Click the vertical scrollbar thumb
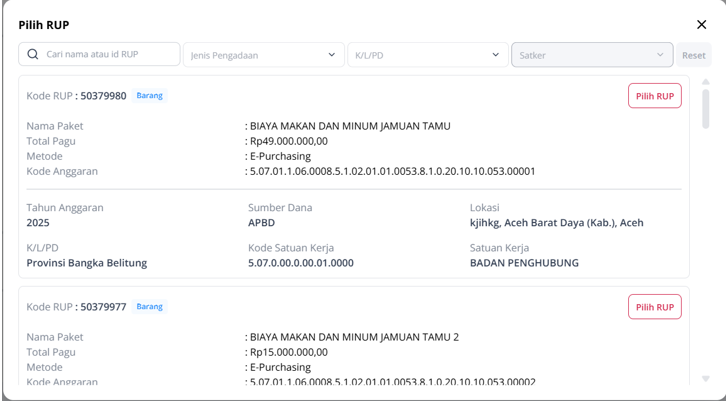Viewport: 726px width, 401px height. click(x=706, y=109)
